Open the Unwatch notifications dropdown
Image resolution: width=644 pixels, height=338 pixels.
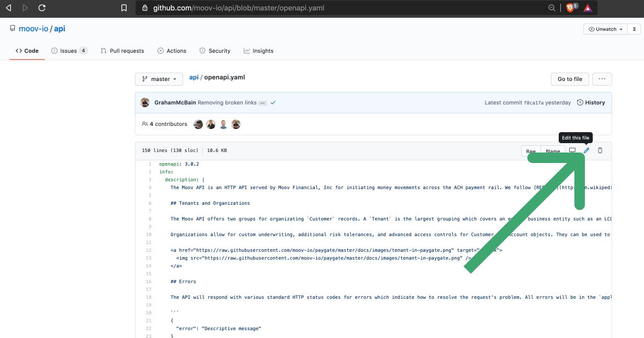(605, 29)
